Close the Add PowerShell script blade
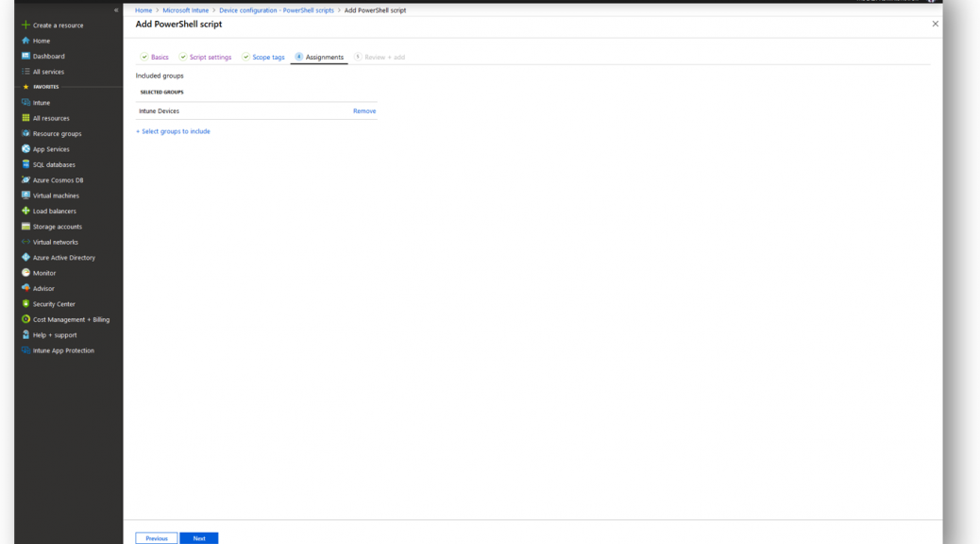The image size is (980, 544). point(935,24)
